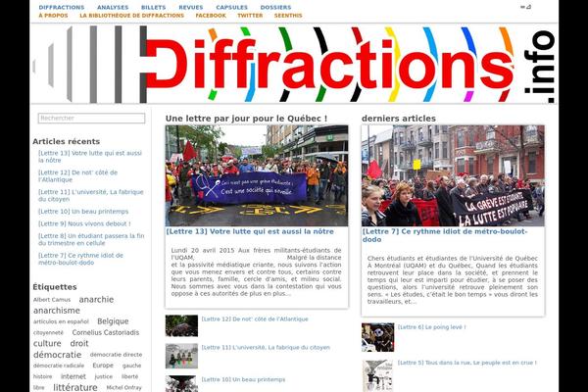Select the histoire tag
The width and height of the screenshot is (588, 392).
(43, 376)
